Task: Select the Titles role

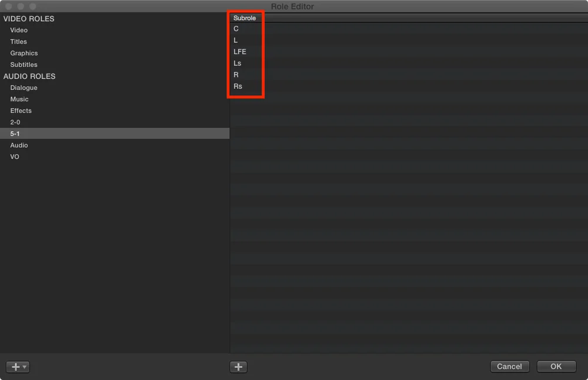Action: click(115, 42)
